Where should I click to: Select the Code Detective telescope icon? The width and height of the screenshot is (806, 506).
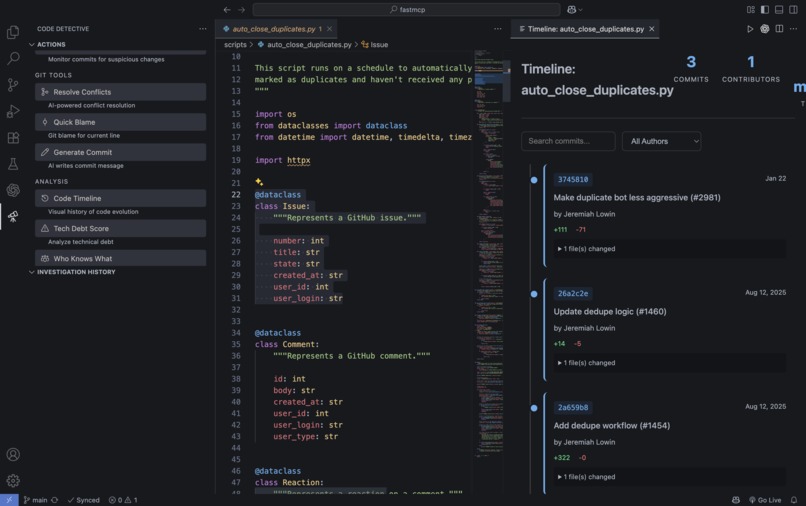coord(13,216)
